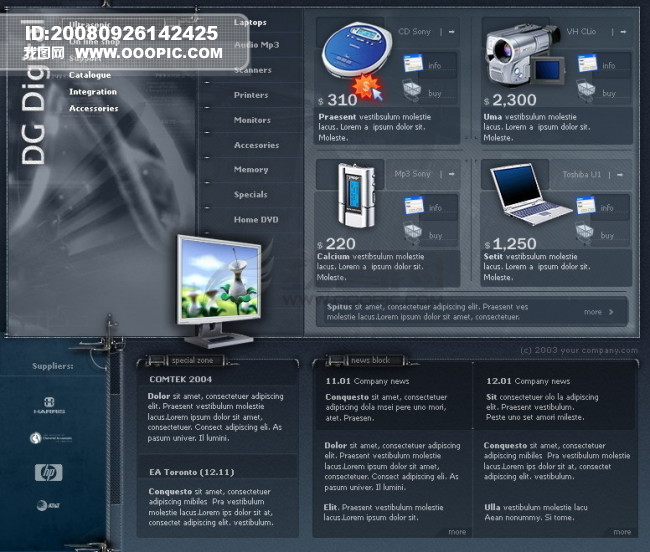The image size is (650, 552).
Task: Click the arrow beside CD Sony title
Action: tap(452, 32)
